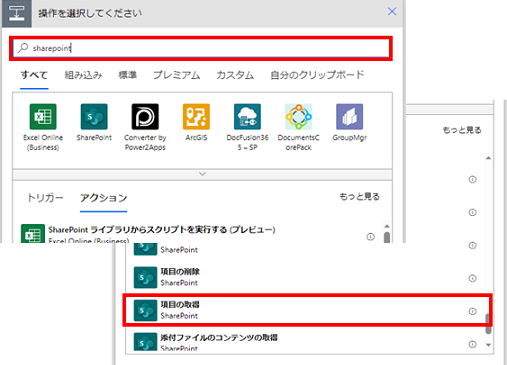Switch to the 組み込み tab
Image resolution: width=507 pixels, height=365 pixels.
[83, 75]
